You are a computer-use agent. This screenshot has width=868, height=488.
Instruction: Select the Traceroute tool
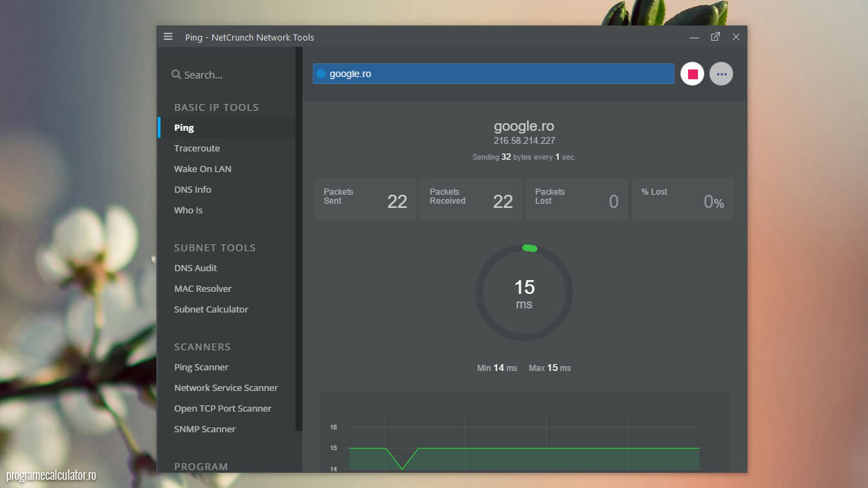click(197, 148)
